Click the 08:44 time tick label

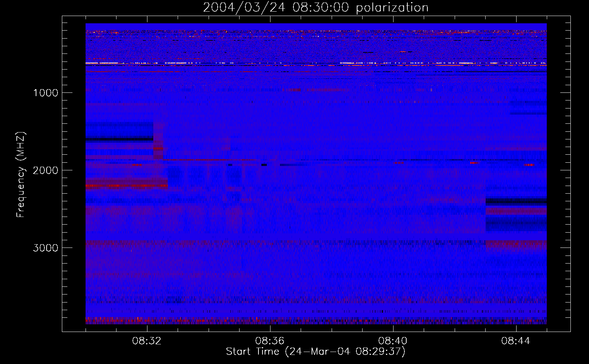516,341
